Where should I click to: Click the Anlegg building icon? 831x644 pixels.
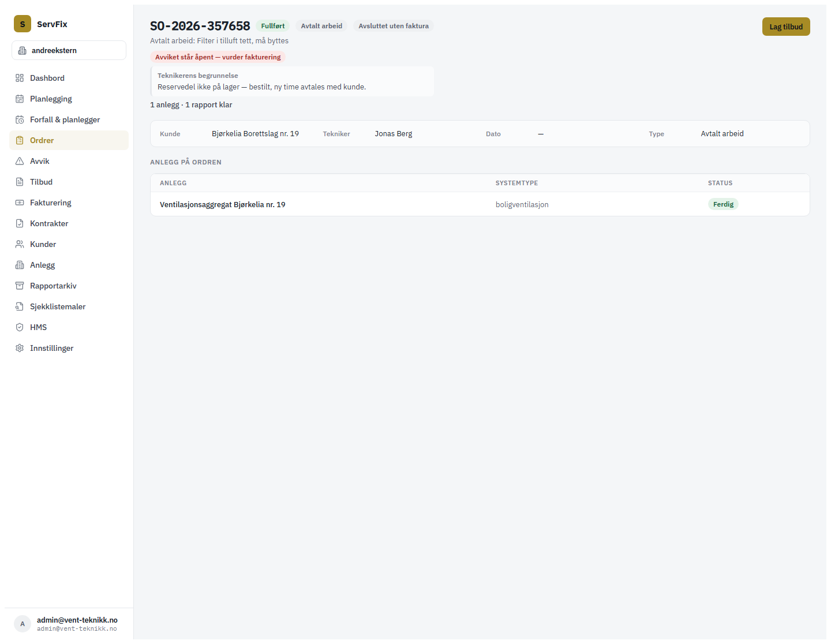[20, 265]
